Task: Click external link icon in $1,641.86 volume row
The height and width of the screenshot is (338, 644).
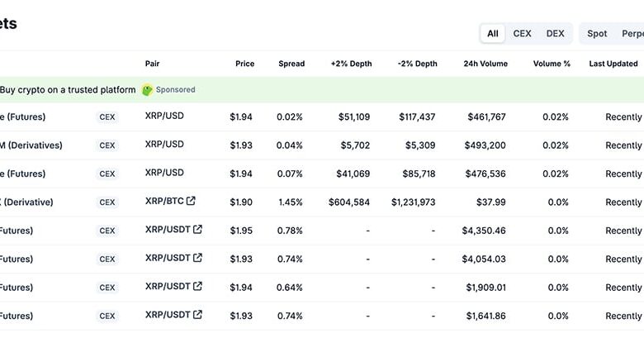Action: pyautogui.click(x=197, y=315)
